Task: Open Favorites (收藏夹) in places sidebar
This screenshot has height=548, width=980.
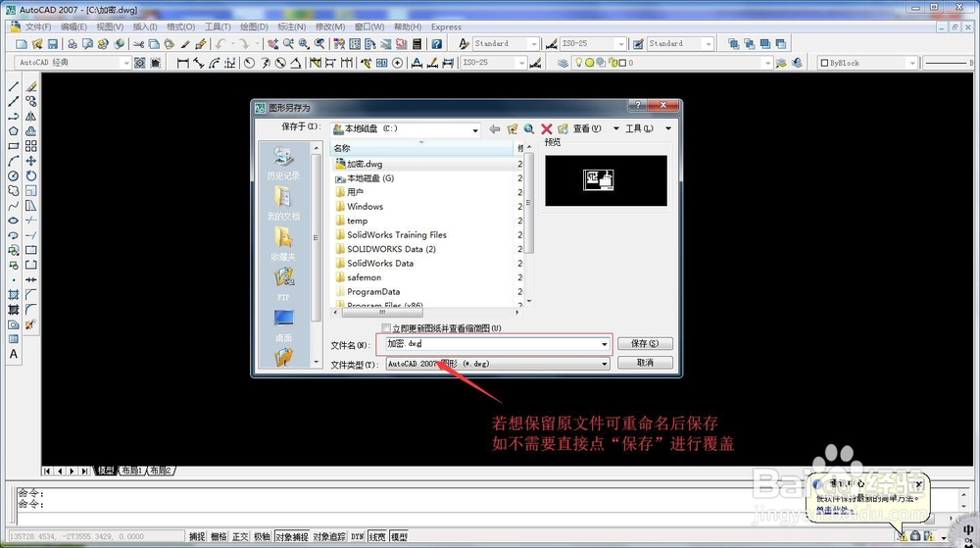Action: tap(283, 245)
